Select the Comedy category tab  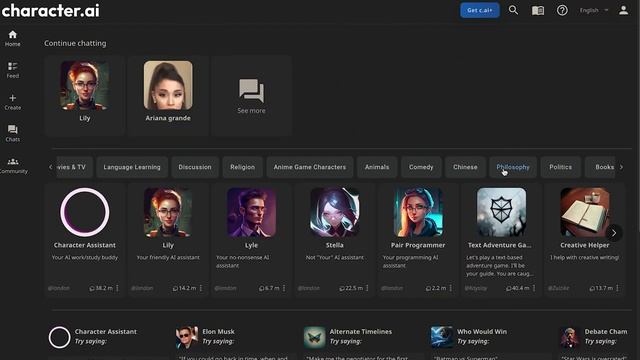[x=421, y=167]
